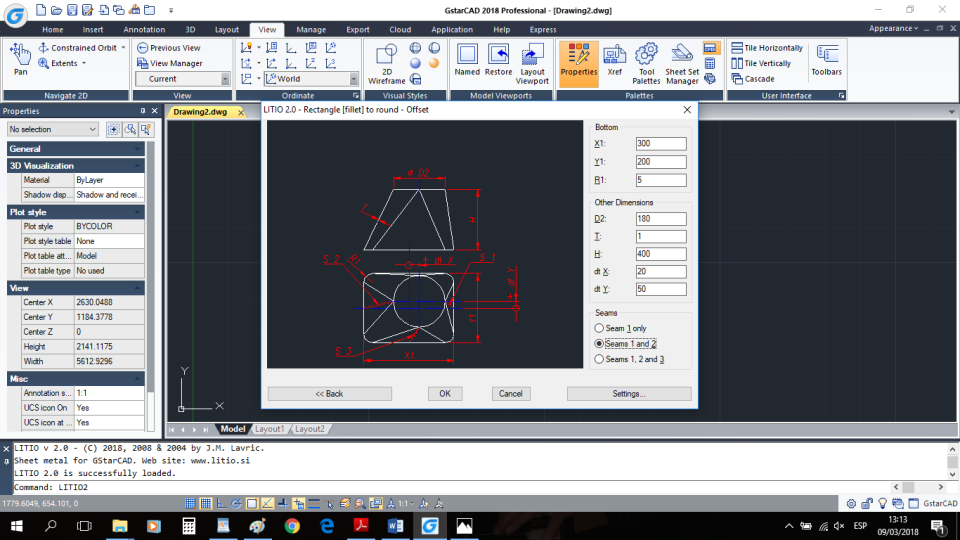This screenshot has height=540, width=960.
Task: Open Word from the taskbar
Action: [396, 526]
